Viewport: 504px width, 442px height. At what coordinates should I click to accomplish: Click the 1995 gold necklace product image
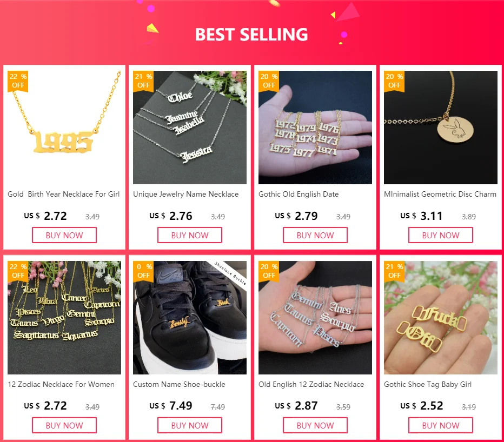click(64, 127)
